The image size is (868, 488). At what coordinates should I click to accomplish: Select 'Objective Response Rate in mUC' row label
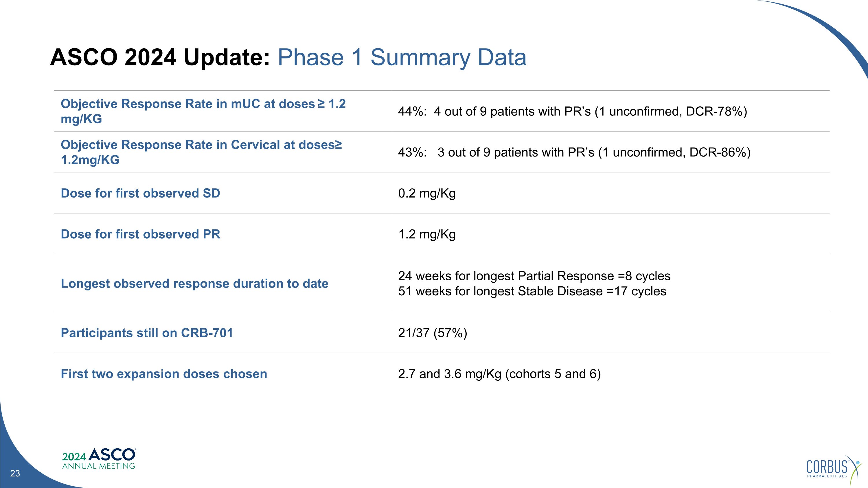(x=203, y=111)
